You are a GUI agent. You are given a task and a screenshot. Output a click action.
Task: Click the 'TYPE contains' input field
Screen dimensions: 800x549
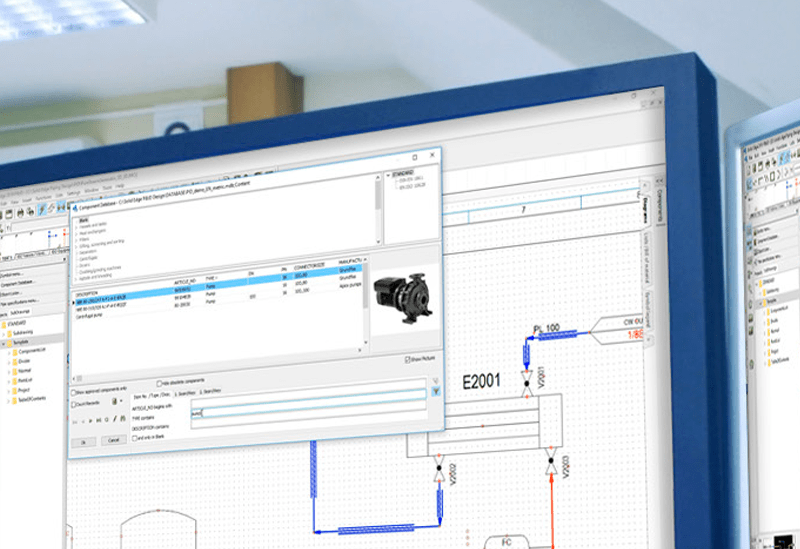309,404
